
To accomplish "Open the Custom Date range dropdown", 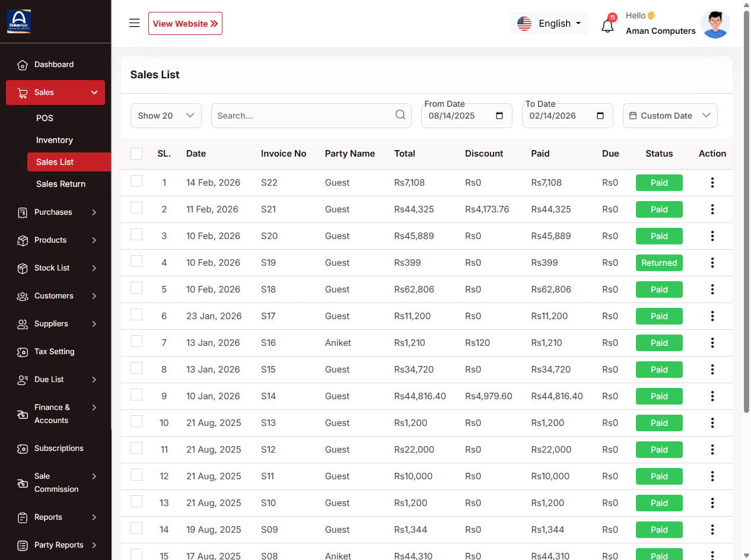I will click(670, 116).
